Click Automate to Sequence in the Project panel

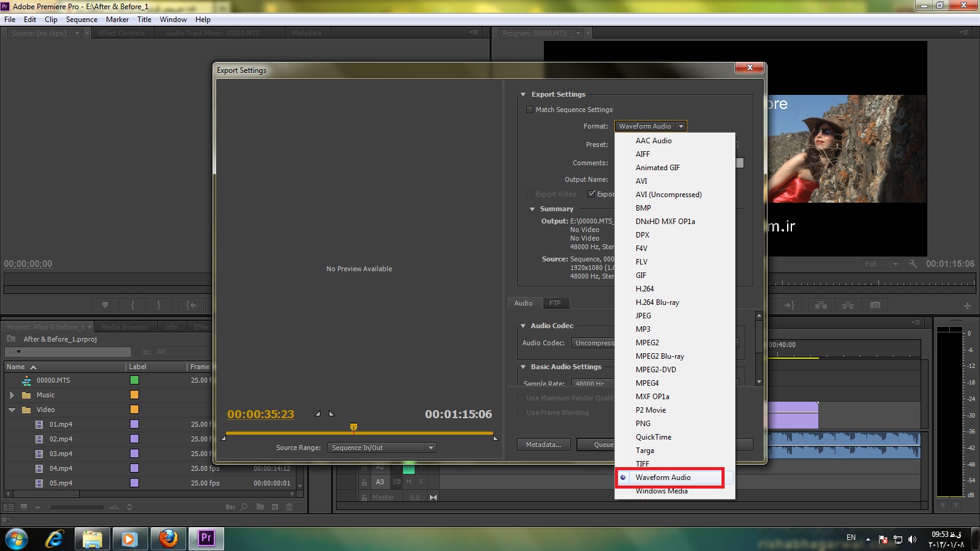(230, 507)
